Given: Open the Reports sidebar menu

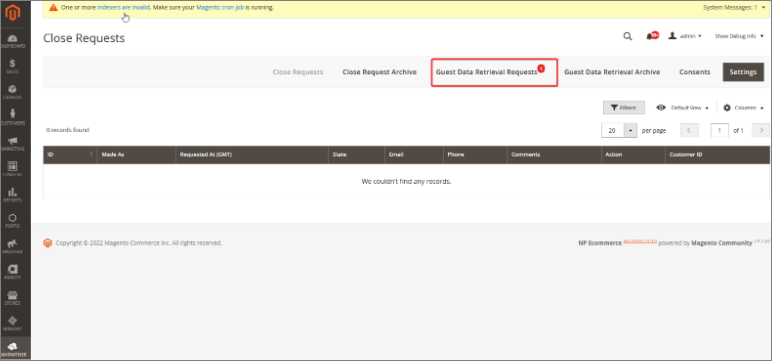Looking at the screenshot, I should 13,195.
